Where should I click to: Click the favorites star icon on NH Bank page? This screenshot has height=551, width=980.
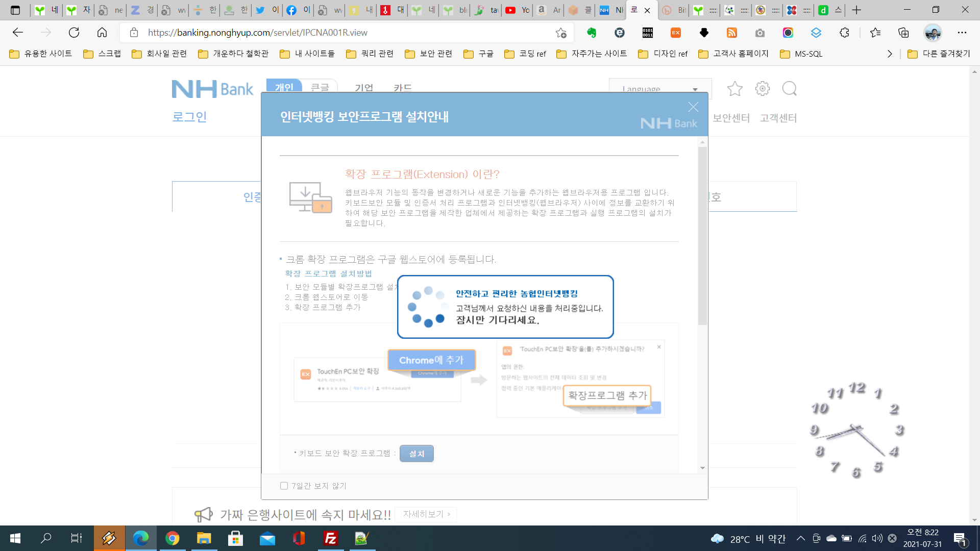734,89
